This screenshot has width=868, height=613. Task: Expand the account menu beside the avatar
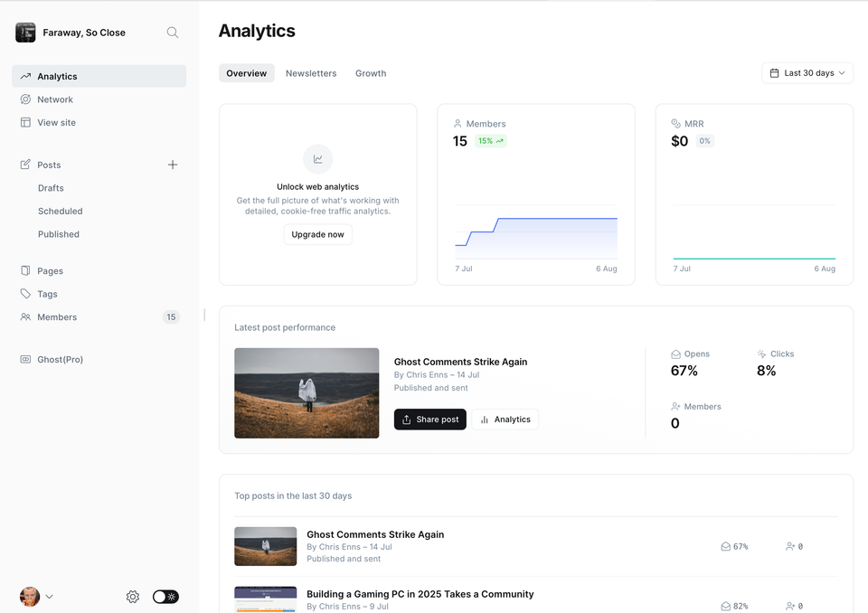(x=50, y=597)
